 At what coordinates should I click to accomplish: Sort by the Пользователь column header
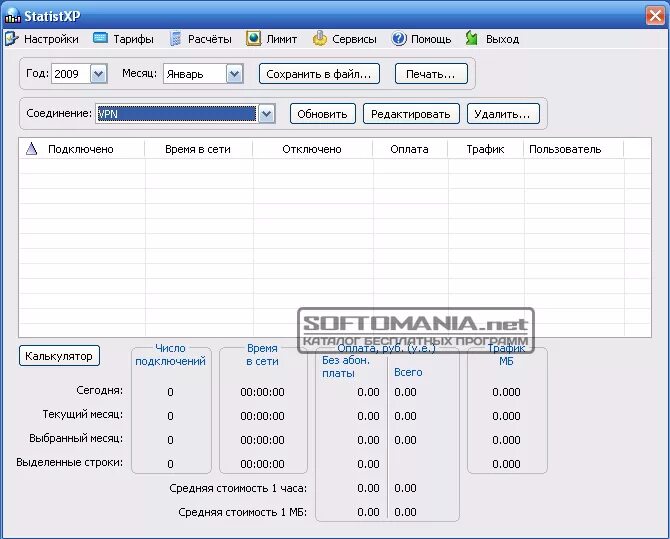click(573, 149)
